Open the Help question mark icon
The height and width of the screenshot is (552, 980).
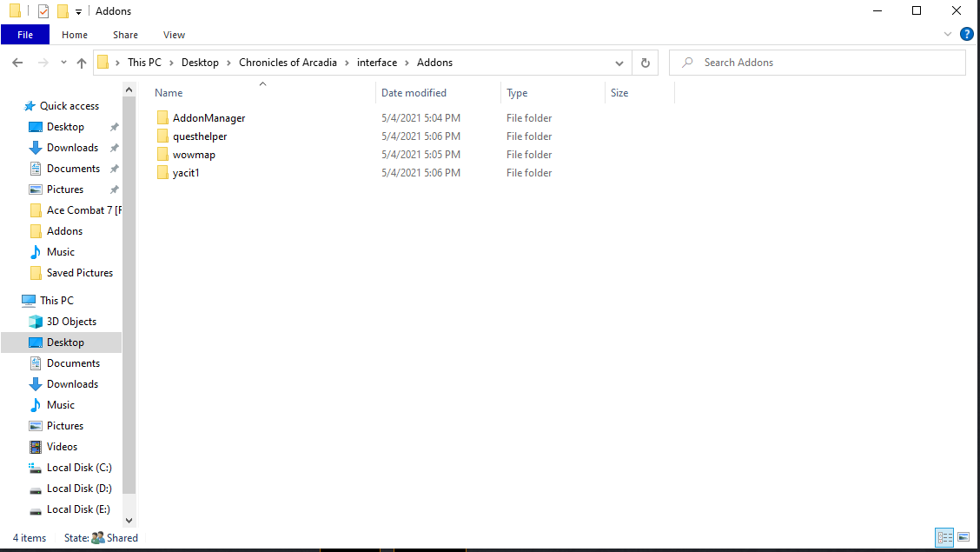click(x=966, y=35)
